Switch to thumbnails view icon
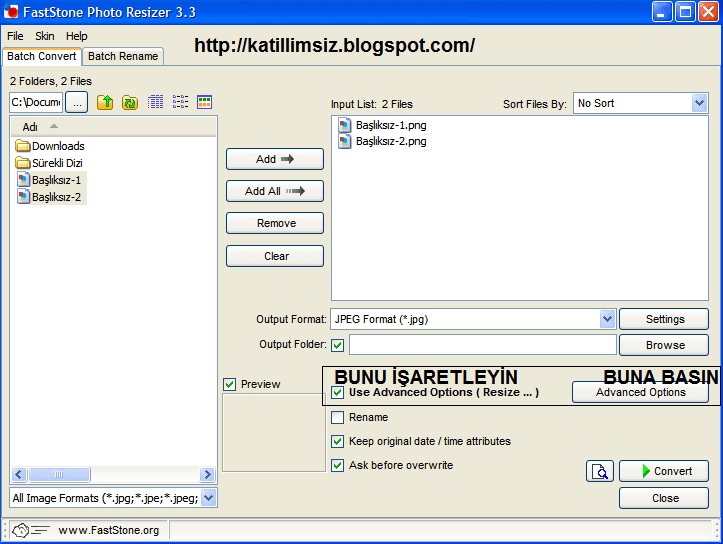The height and width of the screenshot is (544, 723). pos(204,102)
